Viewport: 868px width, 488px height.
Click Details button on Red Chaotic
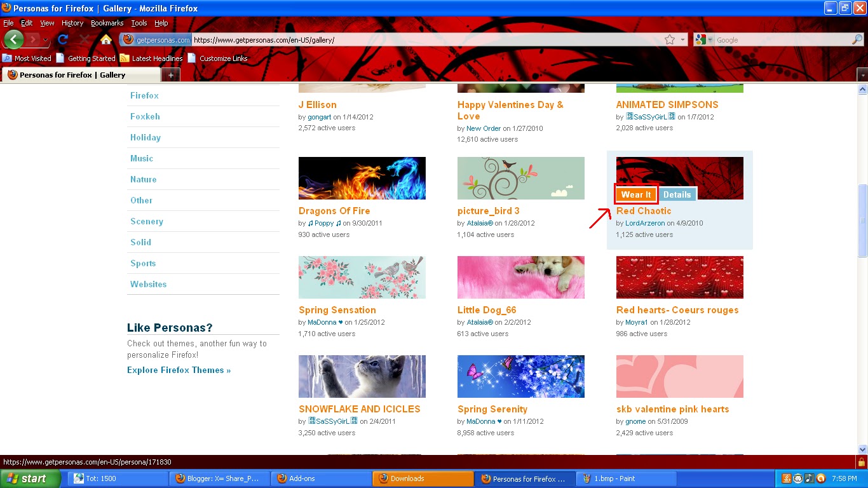pos(677,194)
